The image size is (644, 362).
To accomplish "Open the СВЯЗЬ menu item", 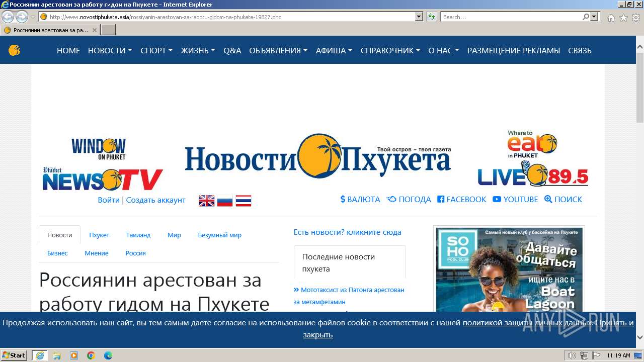I will coord(580,50).
